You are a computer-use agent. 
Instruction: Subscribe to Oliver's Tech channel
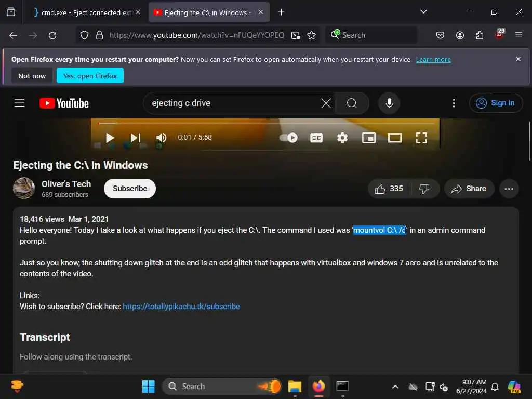[129, 189]
